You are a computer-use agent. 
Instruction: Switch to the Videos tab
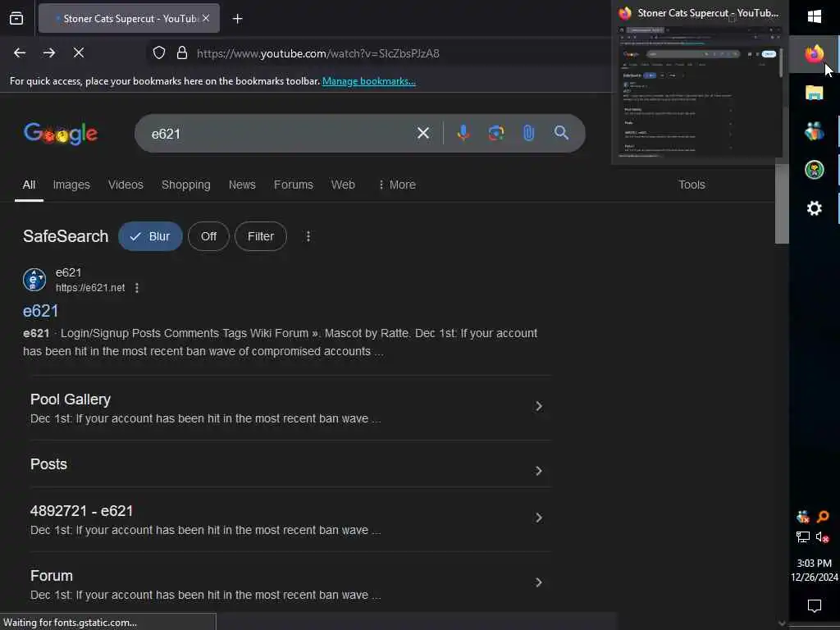[126, 185]
